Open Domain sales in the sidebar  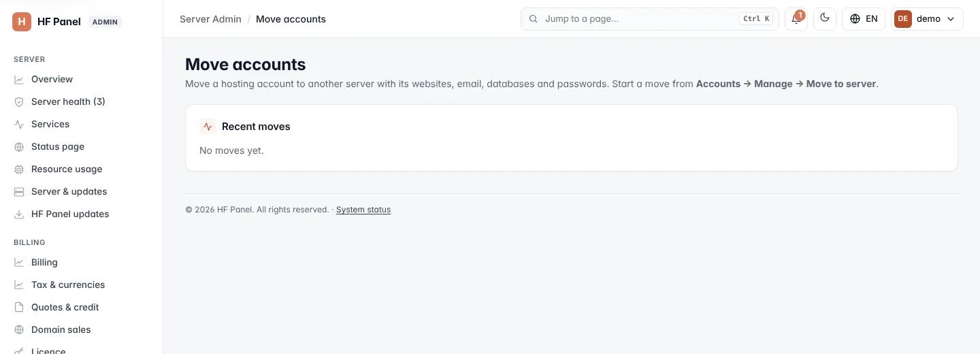(x=82, y=329)
